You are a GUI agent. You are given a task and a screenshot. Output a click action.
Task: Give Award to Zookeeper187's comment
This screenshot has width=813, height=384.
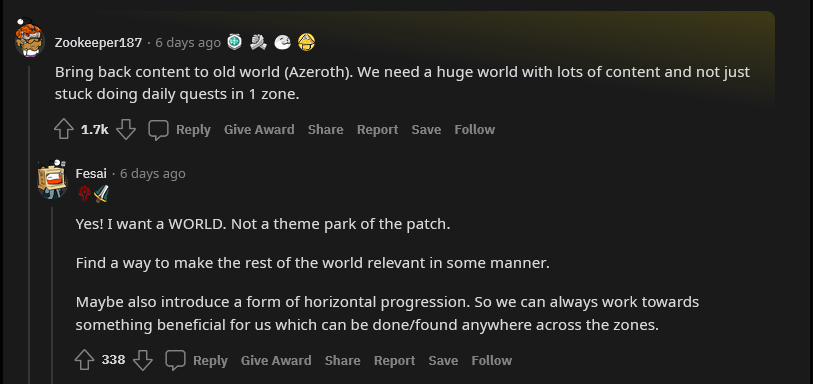coord(259,130)
